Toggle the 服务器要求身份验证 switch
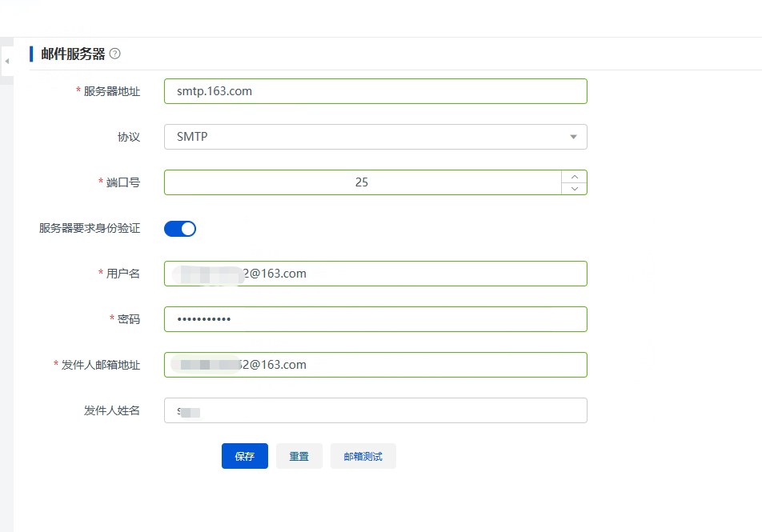 click(x=180, y=229)
